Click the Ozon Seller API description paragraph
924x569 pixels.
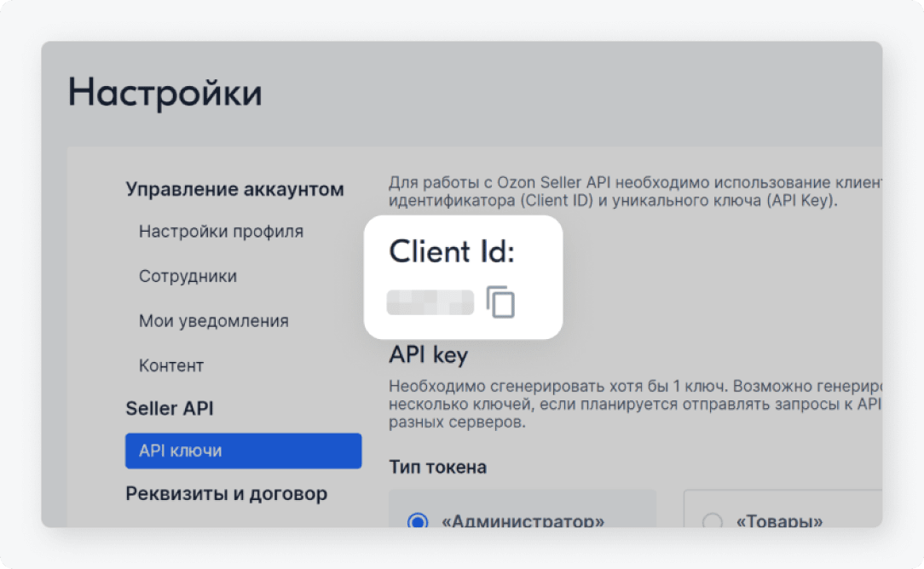tap(634, 192)
